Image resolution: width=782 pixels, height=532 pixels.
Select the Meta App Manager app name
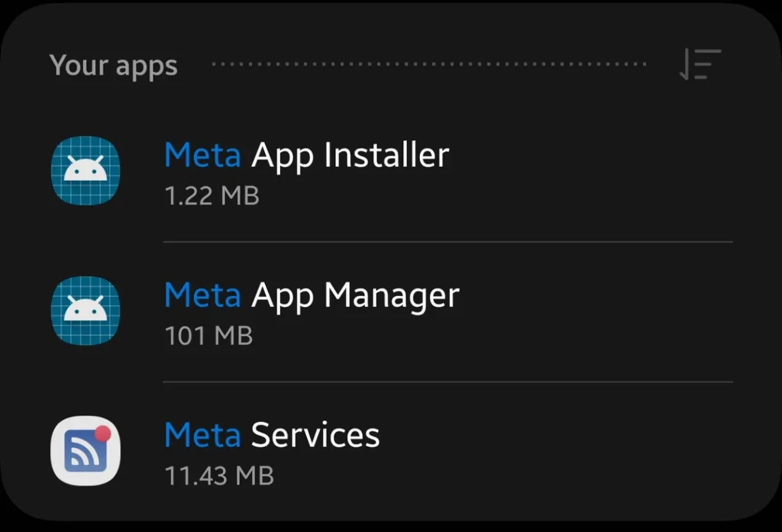point(312,295)
